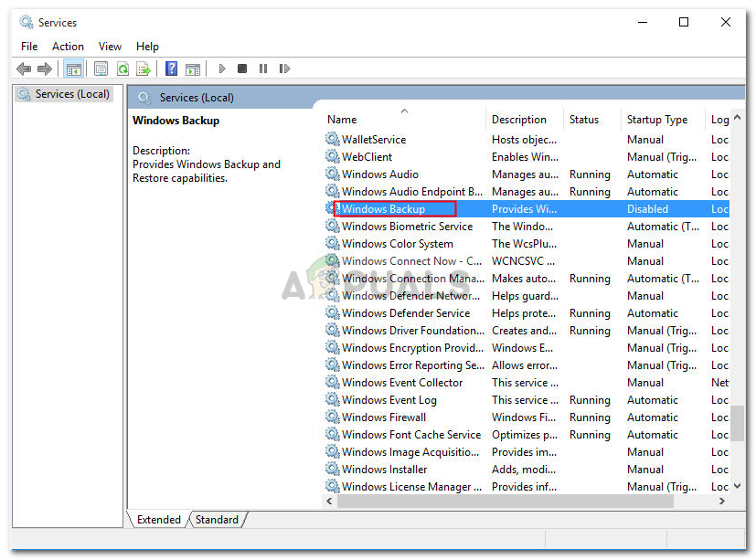
Task: Switch to the Standard tab
Action: coord(217,520)
